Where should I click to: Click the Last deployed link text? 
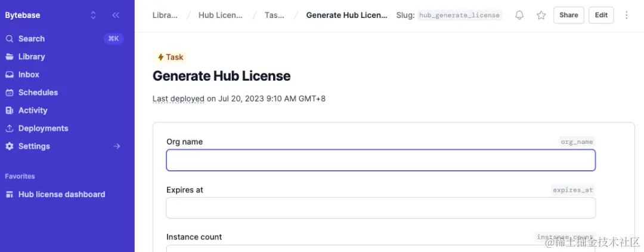point(178,99)
